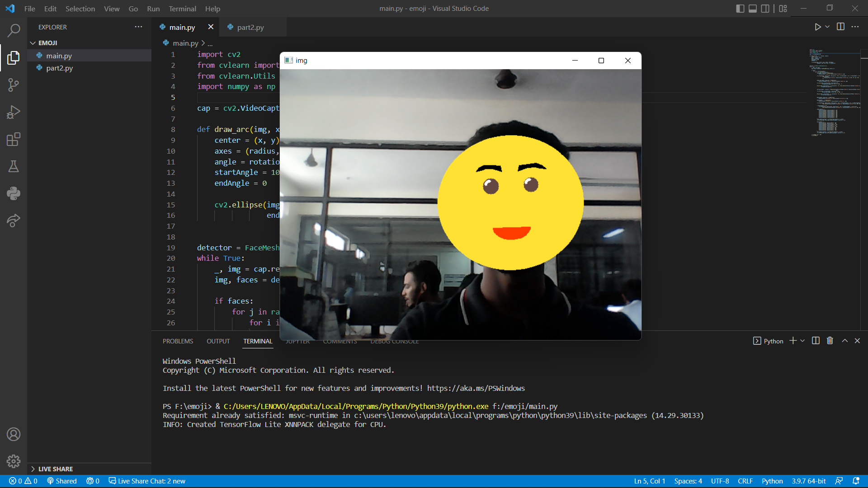
Task: Open Live Share Chat from the status bar
Action: 147,481
